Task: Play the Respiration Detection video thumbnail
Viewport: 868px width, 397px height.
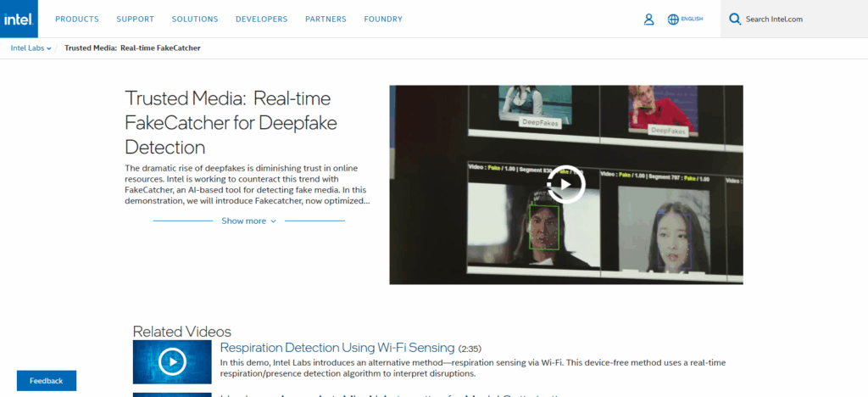Action: 172,362
